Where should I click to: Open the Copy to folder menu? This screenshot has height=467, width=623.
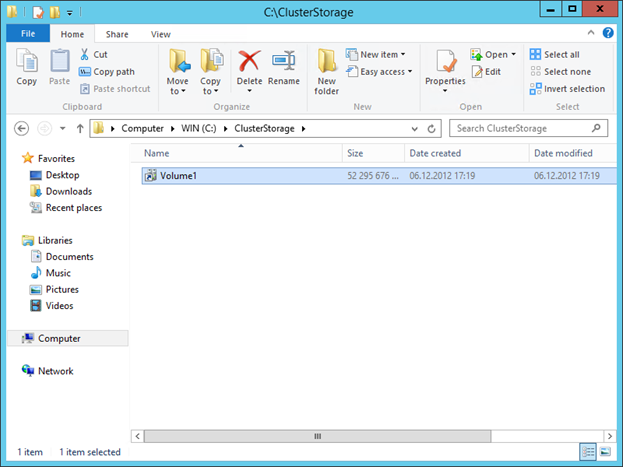coord(211,72)
